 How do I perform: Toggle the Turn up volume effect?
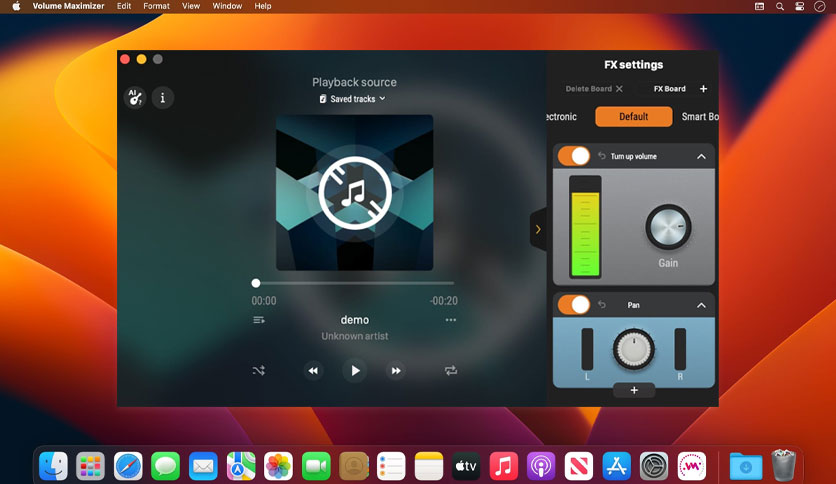pyautogui.click(x=574, y=156)
